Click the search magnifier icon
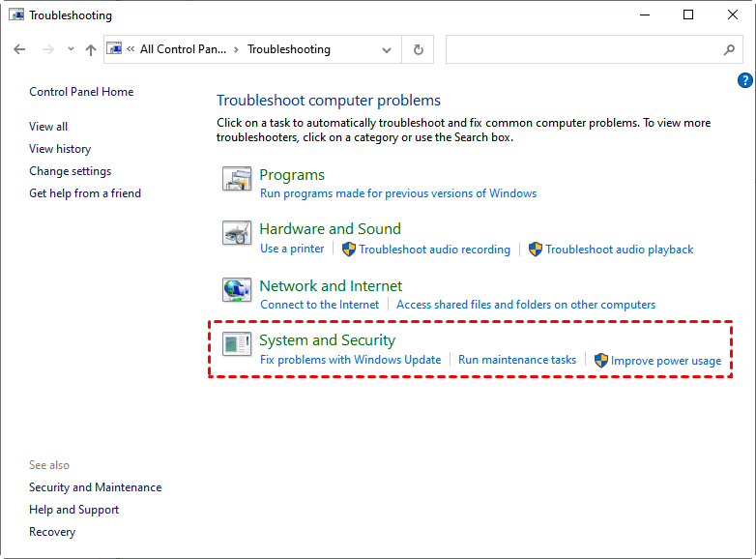 click(x=730, y=49)
